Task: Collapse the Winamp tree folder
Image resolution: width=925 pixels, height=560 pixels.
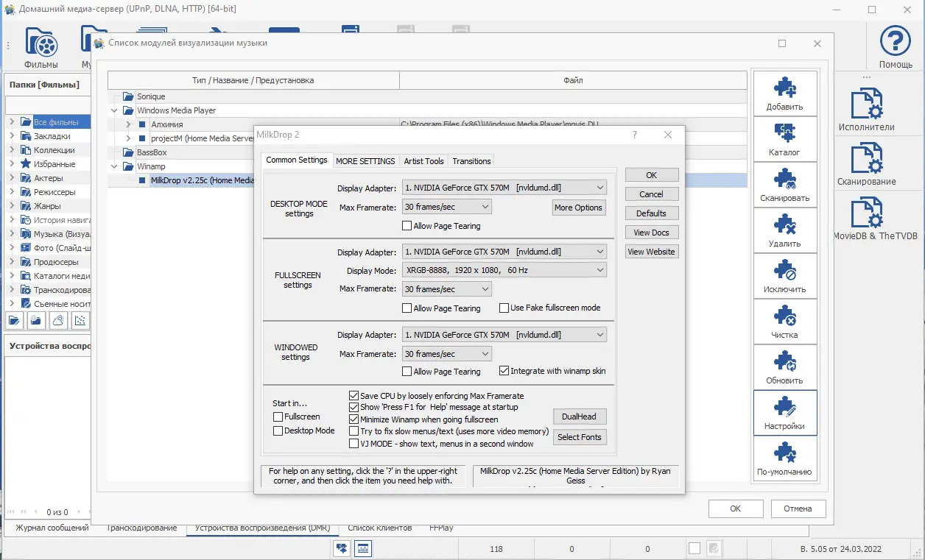Action: coord(114,166)
